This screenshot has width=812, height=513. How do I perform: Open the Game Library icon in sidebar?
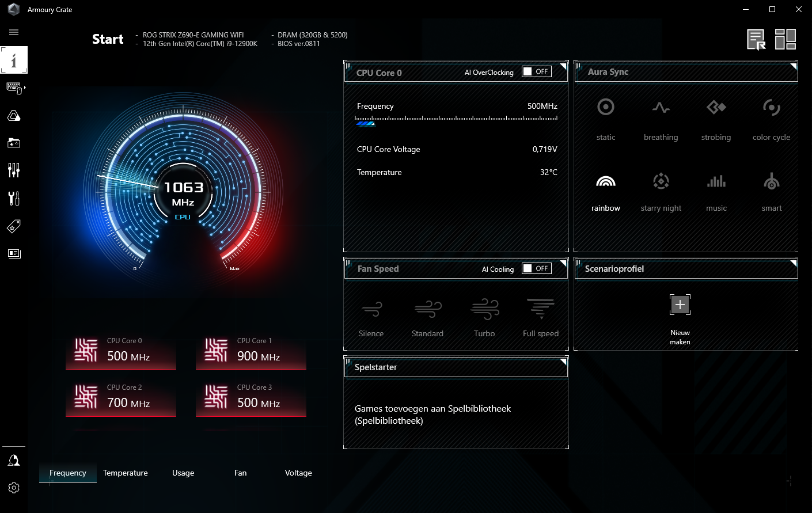click(14, 143)
